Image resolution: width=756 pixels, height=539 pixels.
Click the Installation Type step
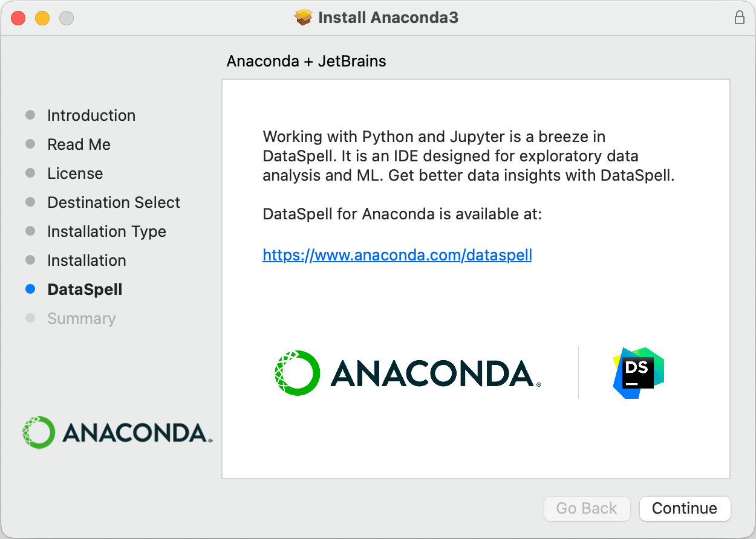tap(106, 231)
